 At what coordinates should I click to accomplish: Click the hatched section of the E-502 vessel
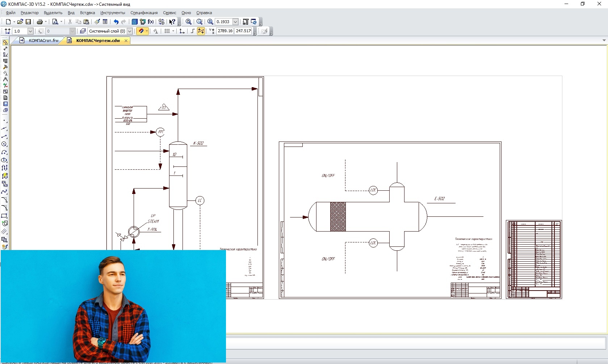click(x=338, y=217)
